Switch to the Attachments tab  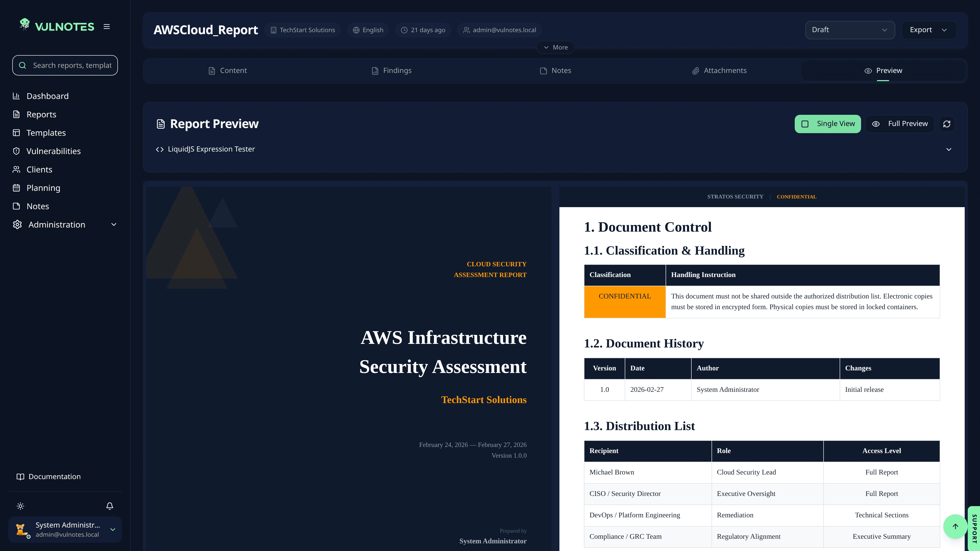point(719,71)
